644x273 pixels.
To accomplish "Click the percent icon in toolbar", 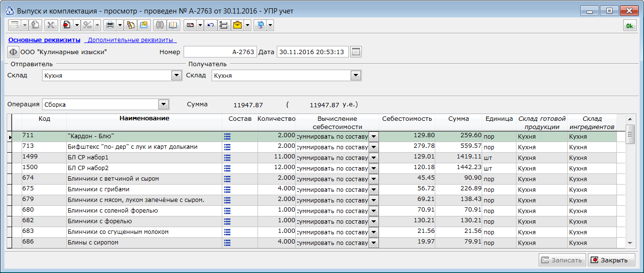I will click(87, 25).
